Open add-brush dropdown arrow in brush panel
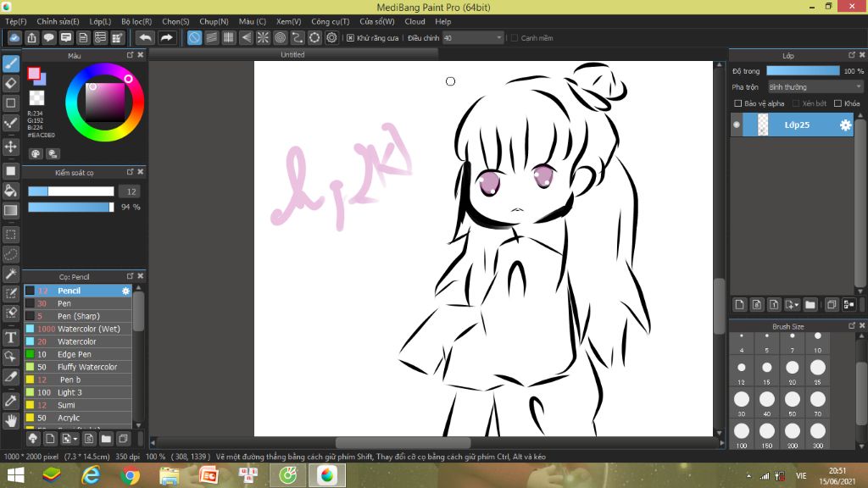This screenshot has width=868, height=488. pyautogui.click(x=75, y=439)
